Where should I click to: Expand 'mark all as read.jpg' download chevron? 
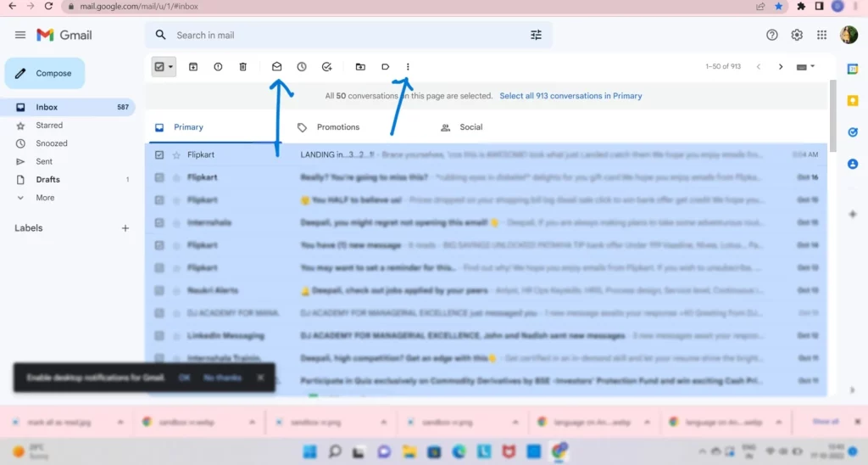coord(120,423)
